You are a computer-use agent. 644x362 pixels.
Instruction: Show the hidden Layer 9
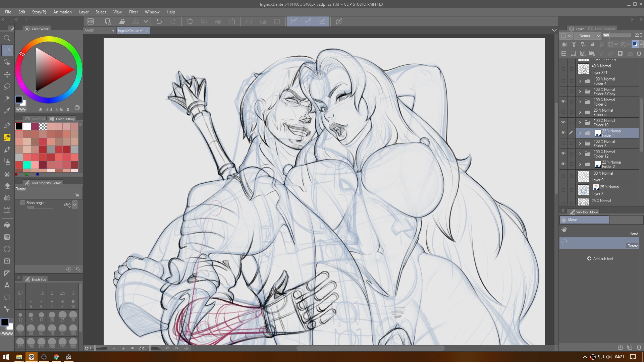(x=563, y=176)
